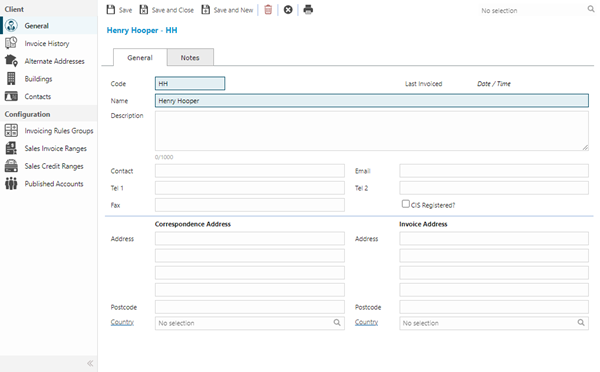Click the Save and Close icon
600x372 pixels.
coord(143,10)
